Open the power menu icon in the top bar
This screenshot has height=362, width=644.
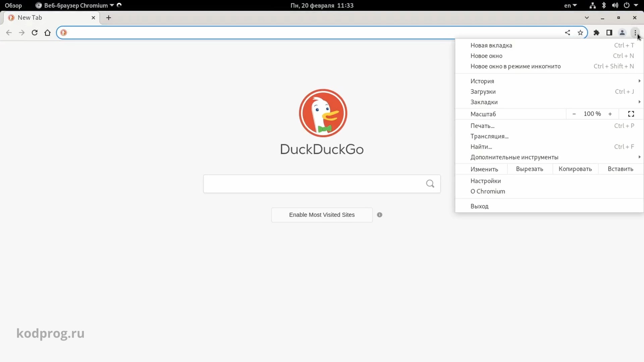click(627, 5)
